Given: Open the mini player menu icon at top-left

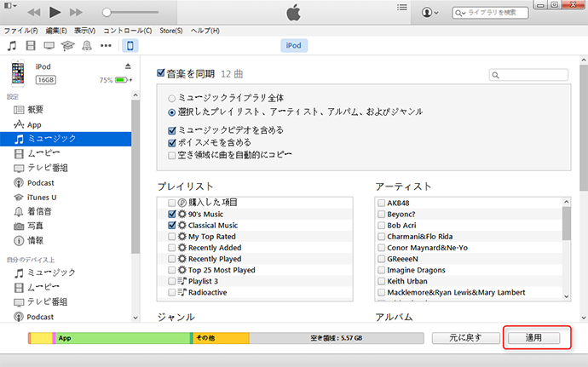Looking at the screenshot, I should coord(10,6).
